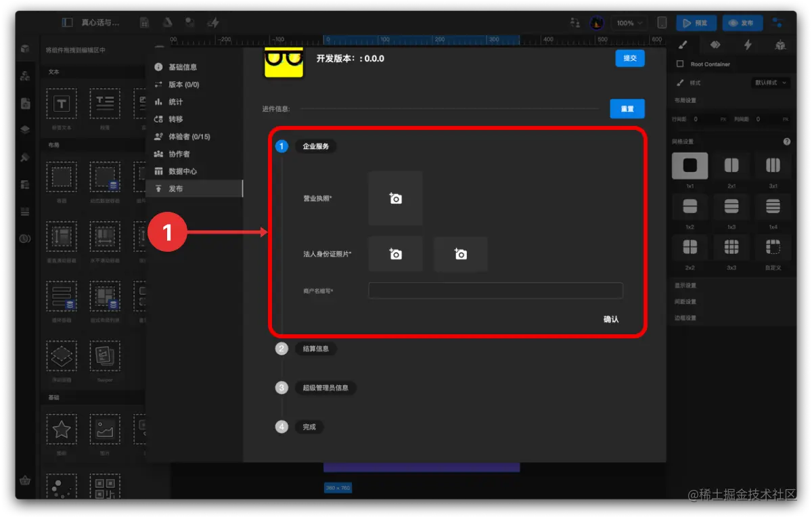Select the 1x1 grid layout
The image size is (812, 517).
pyautogui.click(x=690, y=166)
